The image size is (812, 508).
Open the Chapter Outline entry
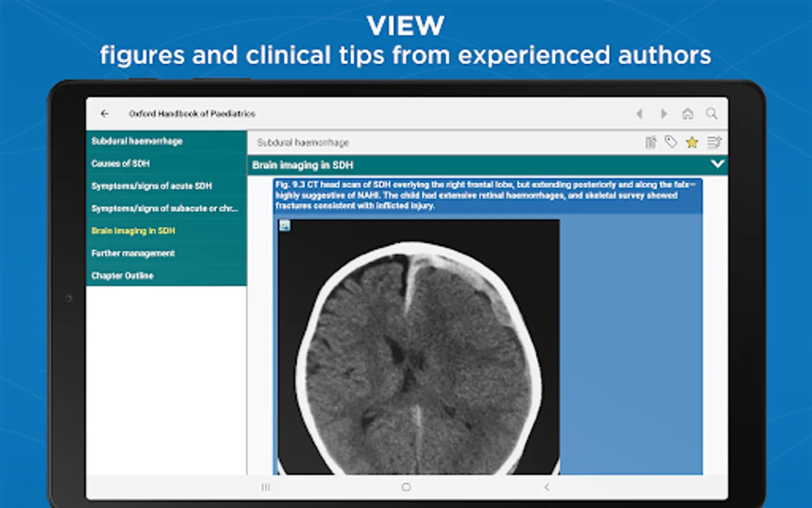point(122,275)
